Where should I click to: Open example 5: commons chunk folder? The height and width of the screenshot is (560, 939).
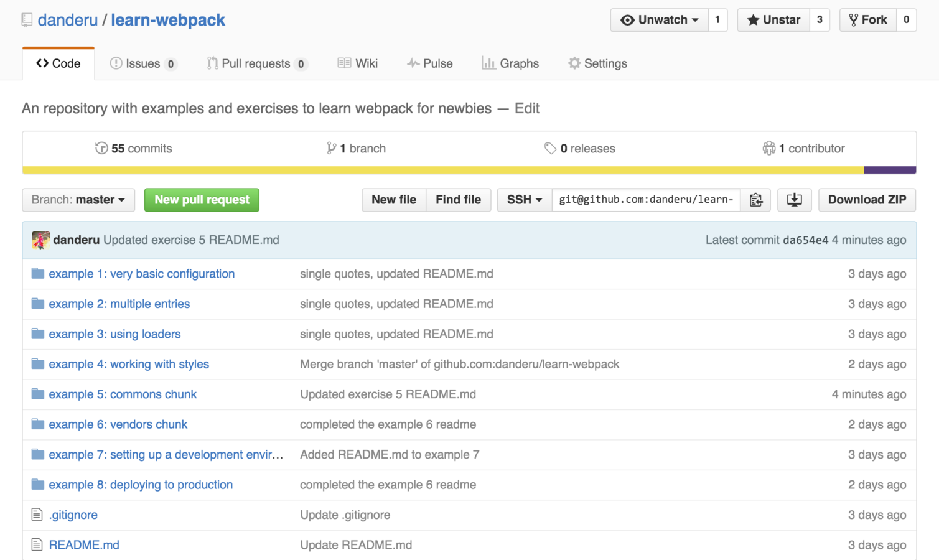(x=123, y=394)
